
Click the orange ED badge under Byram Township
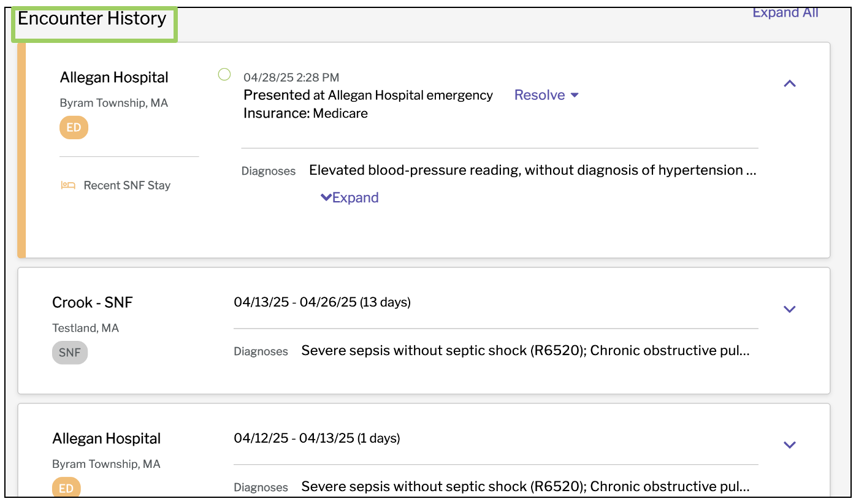coord(74,128)
